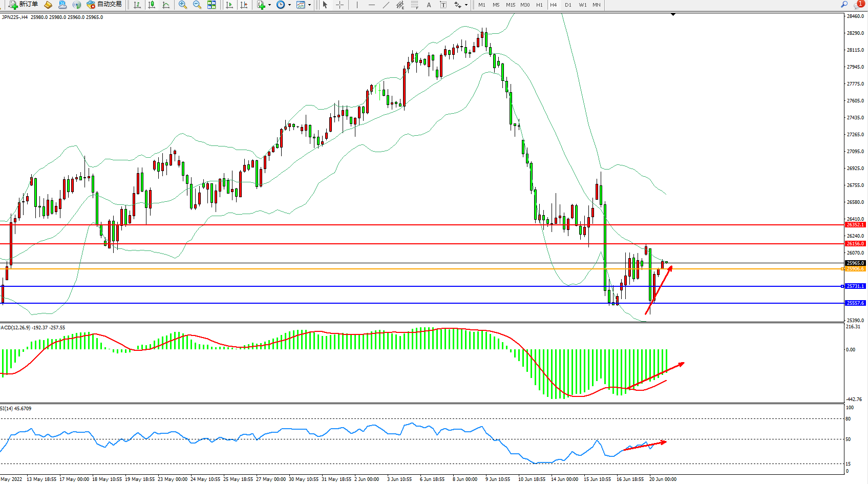Click the zoom out magnifier icon
Screen dimensions: 868x484
[197, 5]
